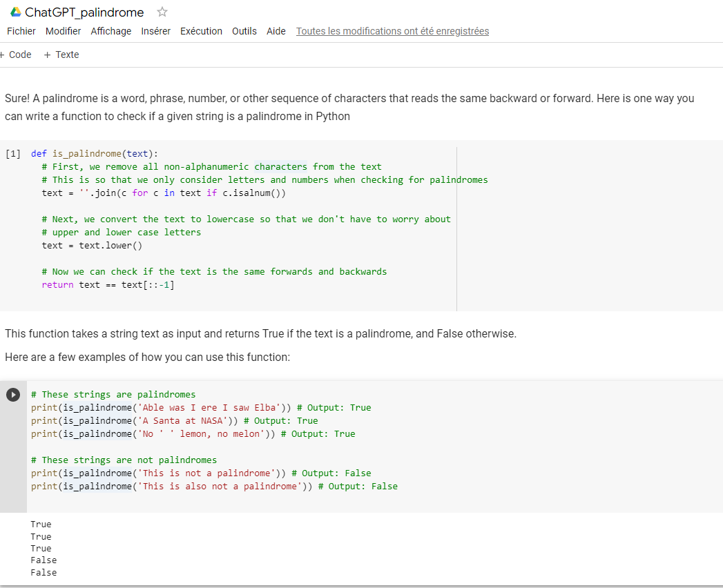Screen dimensions: 723x588
Task: Click the 'Able was I ere I saw Elba' line
Action: pos(201,407)
